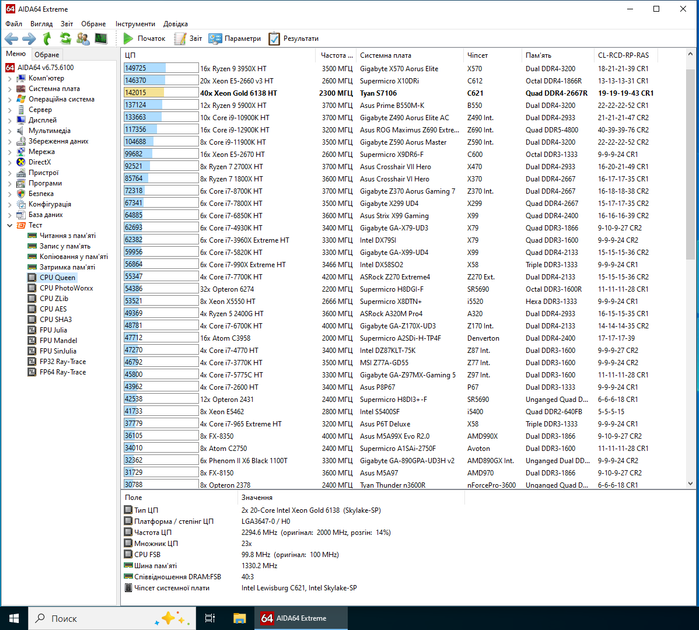Expand the Мережа tree node
Viewport: 699px width, 630px height.
[x=10, y=152]
